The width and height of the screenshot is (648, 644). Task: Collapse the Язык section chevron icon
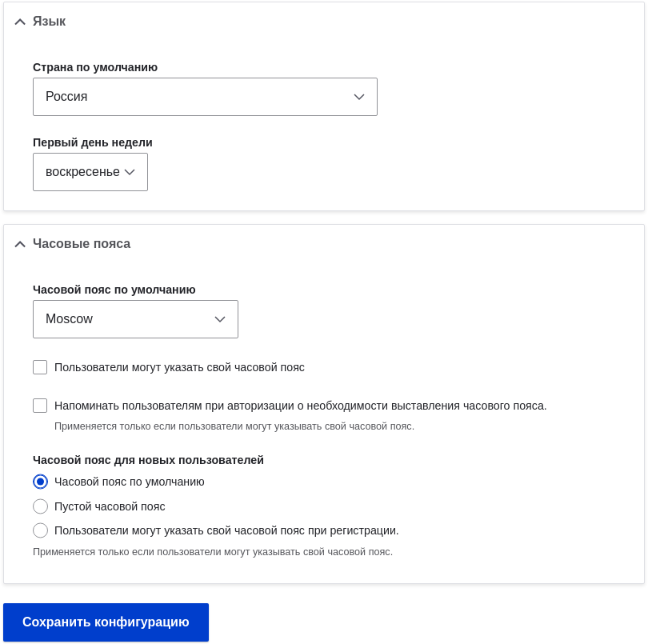(20, 22)
